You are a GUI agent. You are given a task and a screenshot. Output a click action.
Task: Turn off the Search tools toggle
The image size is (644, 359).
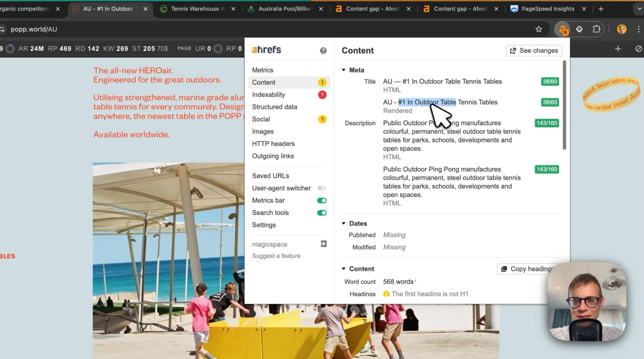coord(322,213)
